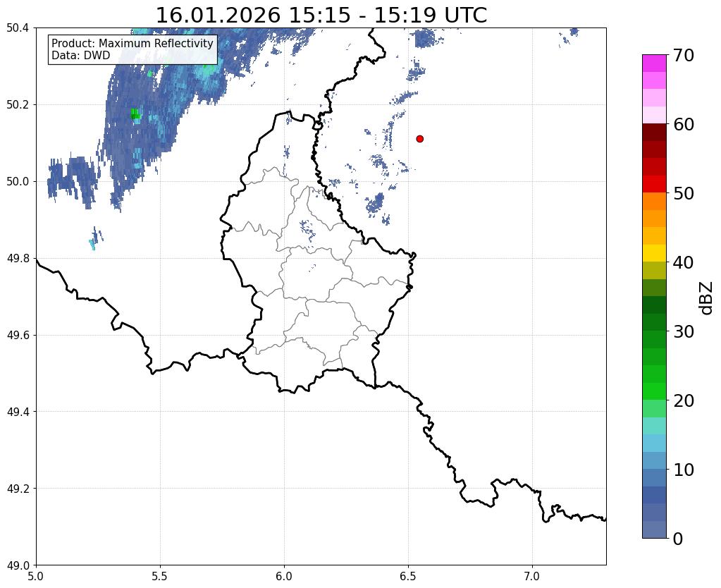Click the small cyan echo near 49.8 latitude
This screenshot has width=721, height=588.
pyautogui.click(x=92, y=245)
